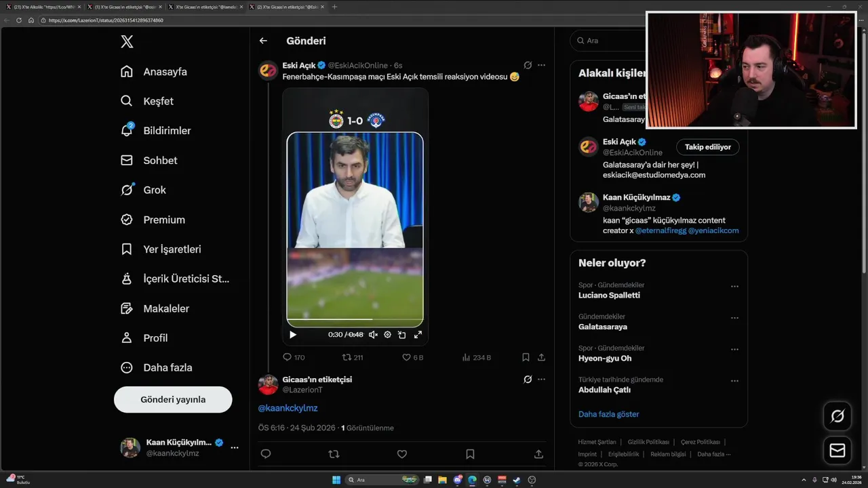Switch video to picture-in-picture

402,335
